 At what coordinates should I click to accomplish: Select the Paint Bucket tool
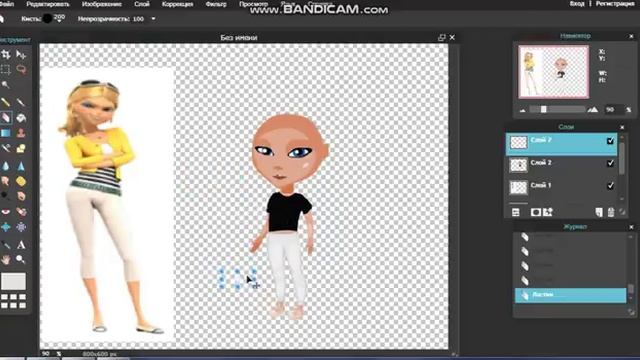click(x=21, y=118)
